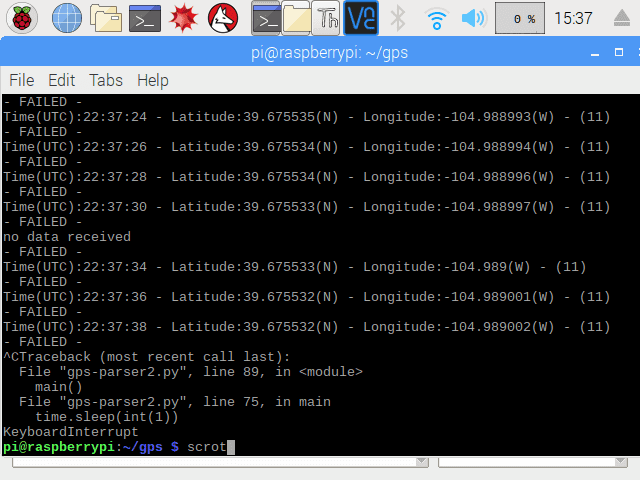Click the line with Time(UTC):22:37:38

[307, 327]
